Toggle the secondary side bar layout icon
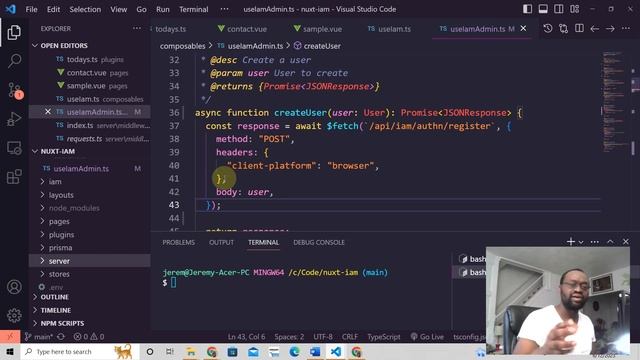The height and width of the screenshot is (360, 640). click(559, 9)
